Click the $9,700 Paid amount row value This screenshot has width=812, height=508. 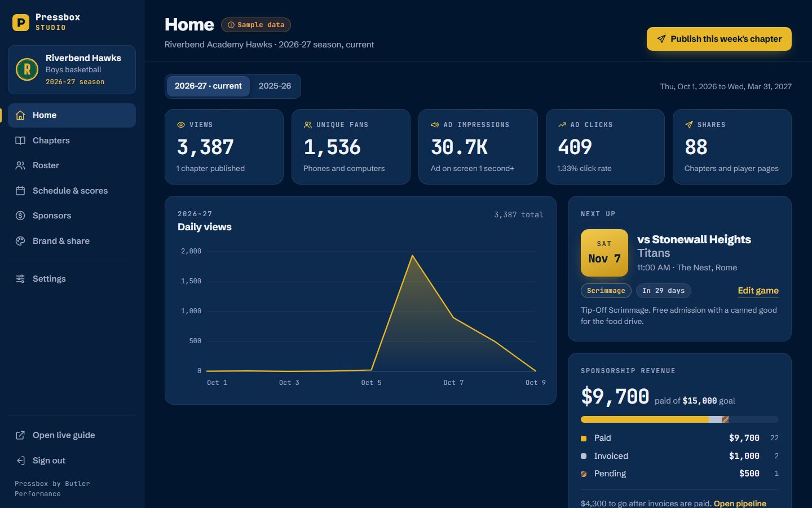point(744,438)
